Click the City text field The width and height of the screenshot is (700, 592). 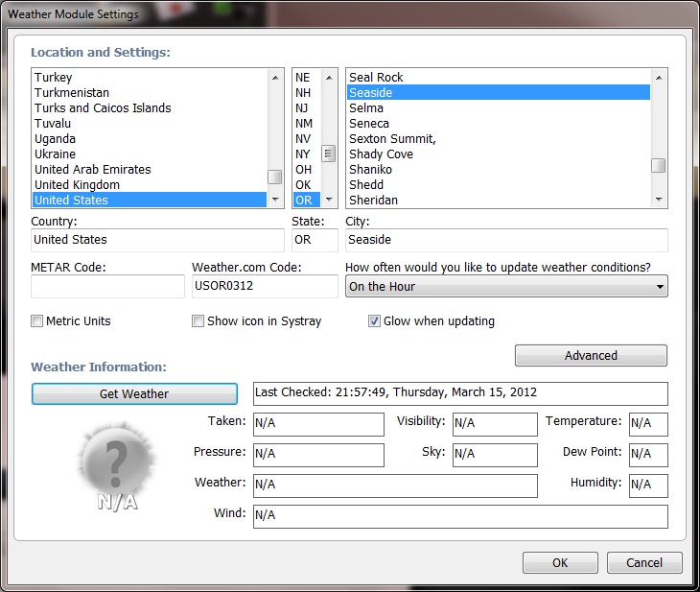(x=506, y=240)
